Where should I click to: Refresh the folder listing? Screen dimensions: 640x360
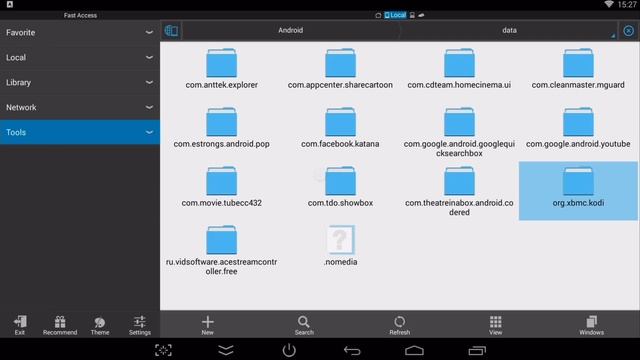click(400, 325)
